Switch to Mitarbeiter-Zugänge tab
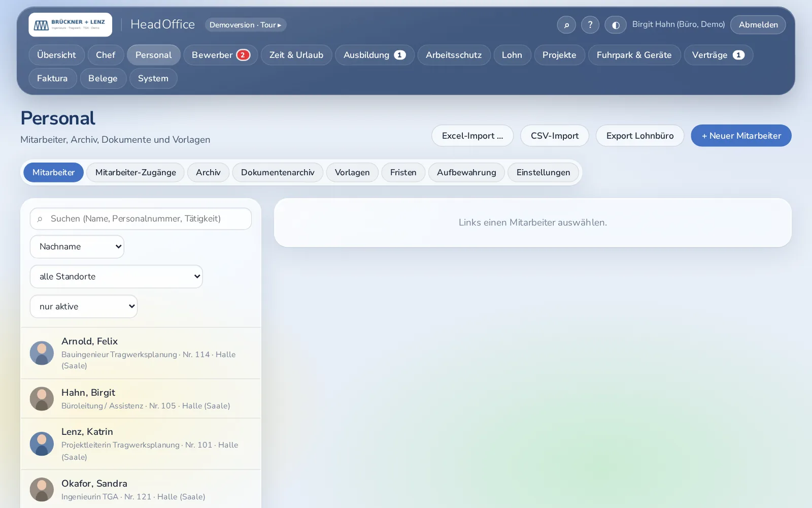 click(136, 172)
